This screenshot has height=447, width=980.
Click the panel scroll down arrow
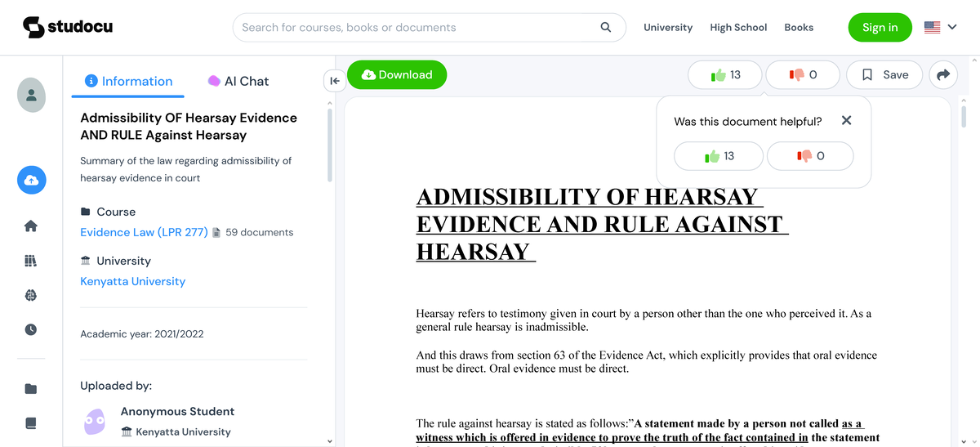330,441
